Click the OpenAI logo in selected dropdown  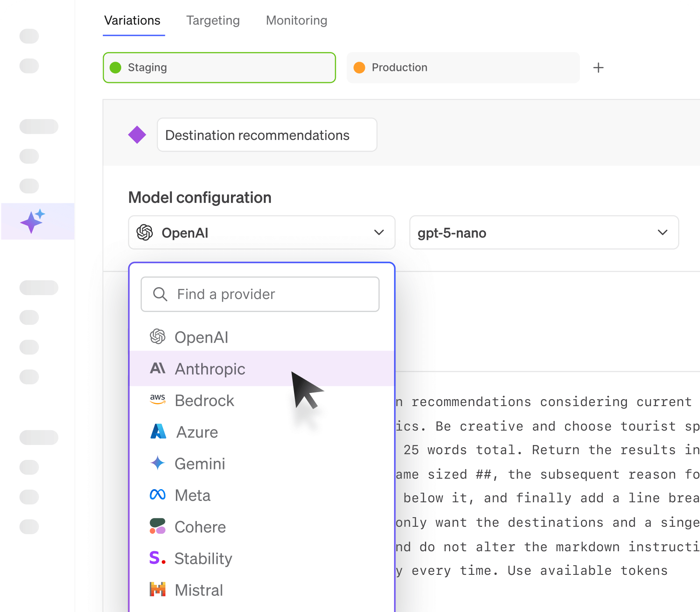145,233
